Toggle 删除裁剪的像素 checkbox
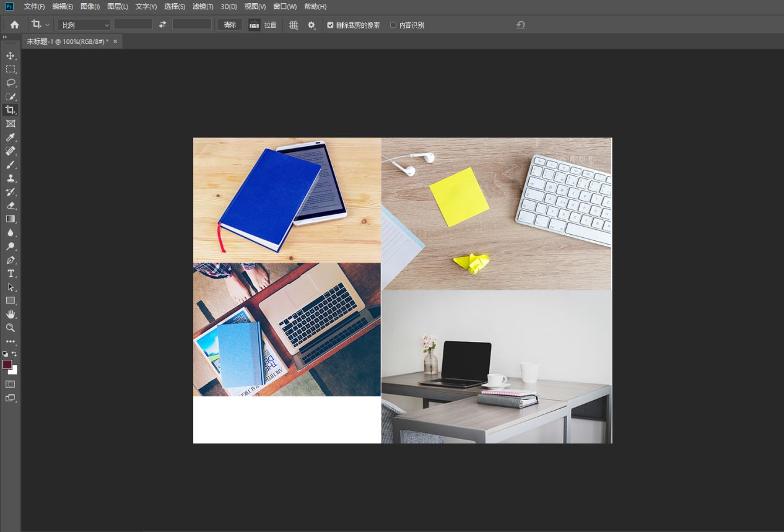 [331, 25]
